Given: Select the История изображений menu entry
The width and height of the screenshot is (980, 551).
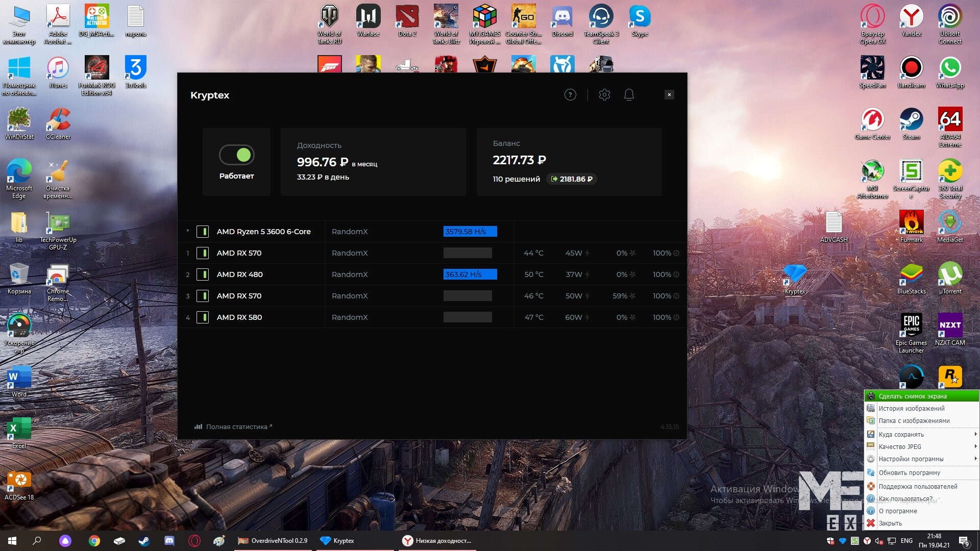Looking at the screenshot, I should coord(911,409).
